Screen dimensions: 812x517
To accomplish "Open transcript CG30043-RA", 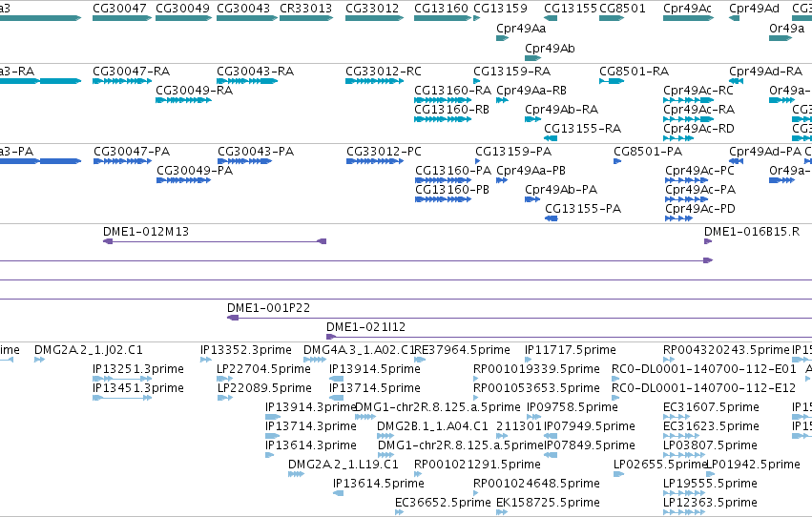I will coord(246,81).
